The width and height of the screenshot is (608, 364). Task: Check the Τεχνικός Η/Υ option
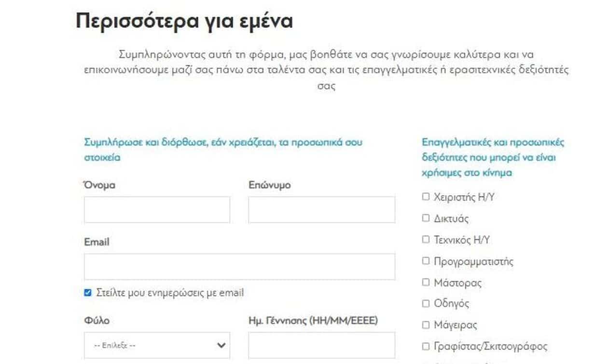(x=426, y=240)
